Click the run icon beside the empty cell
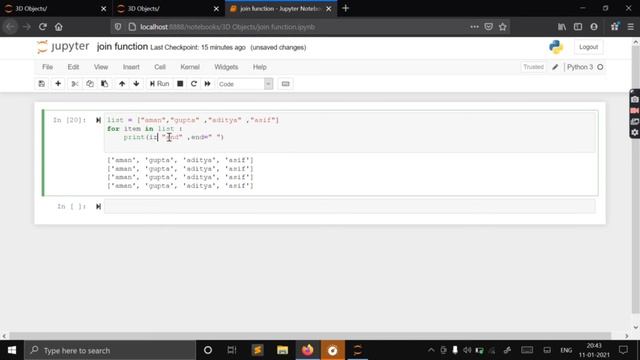 coord(98,207)
